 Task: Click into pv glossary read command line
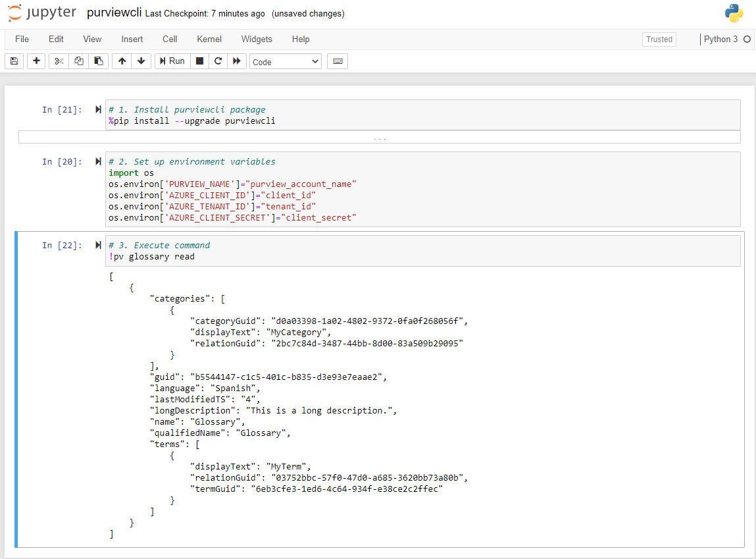pos(151,257)
